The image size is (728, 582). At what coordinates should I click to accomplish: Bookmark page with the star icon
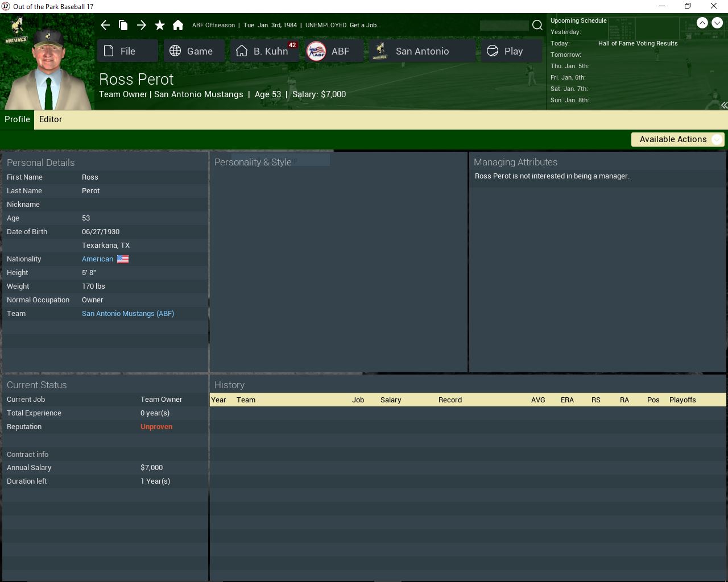pos(160,25)
